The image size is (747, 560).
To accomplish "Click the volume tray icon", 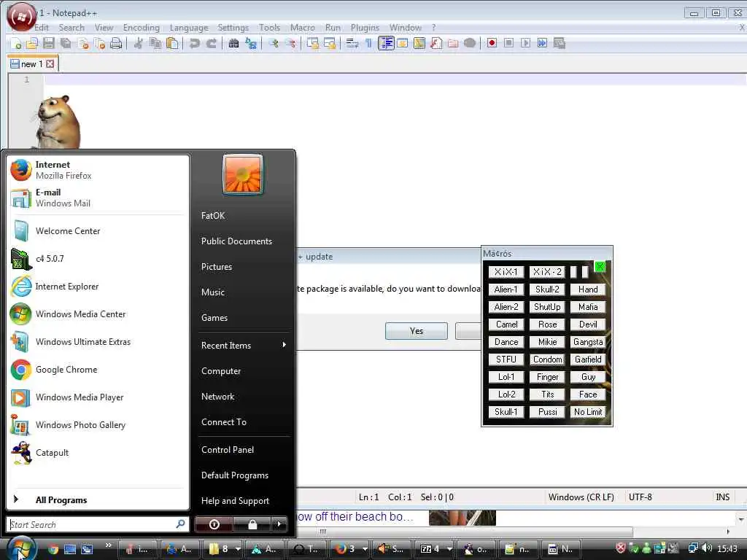I will [706, 548].
